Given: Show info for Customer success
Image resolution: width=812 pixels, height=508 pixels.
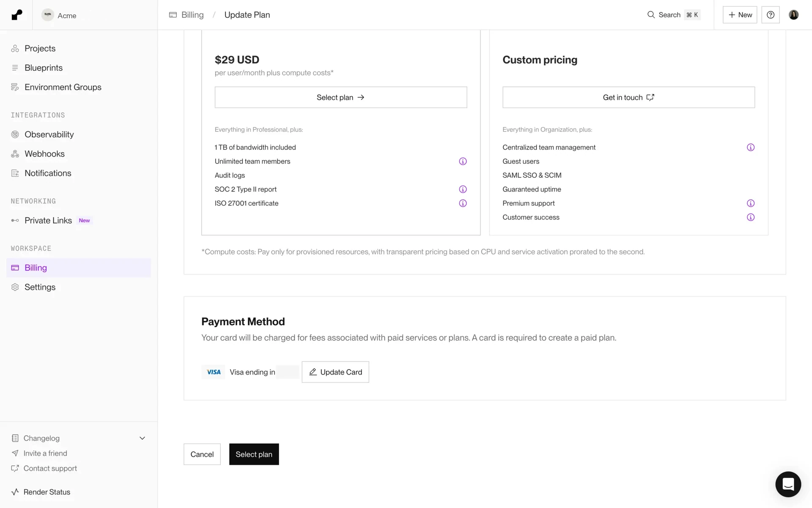Looking at the screenshot, I should click(751, 217).
